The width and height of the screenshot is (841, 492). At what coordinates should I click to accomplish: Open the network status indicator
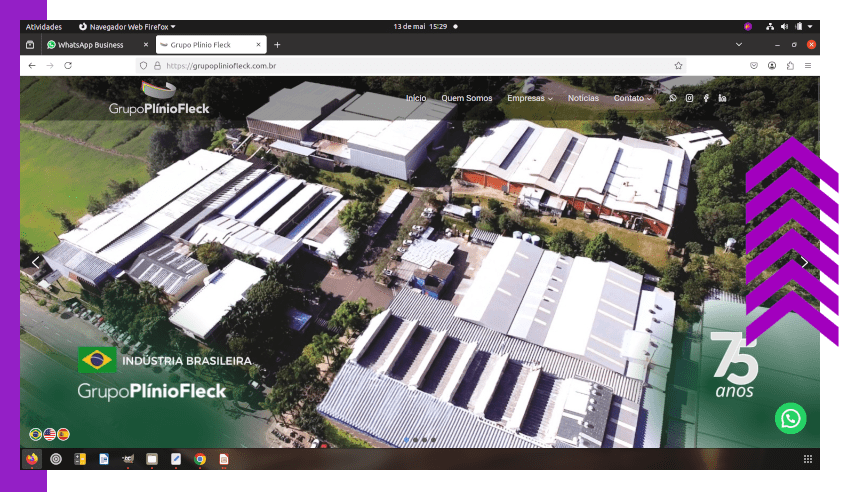pyautogui.click(x=770, y=26)
